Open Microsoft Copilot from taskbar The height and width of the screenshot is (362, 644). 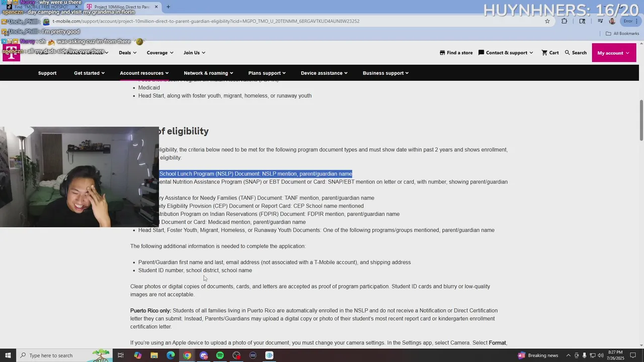point(137,355)
